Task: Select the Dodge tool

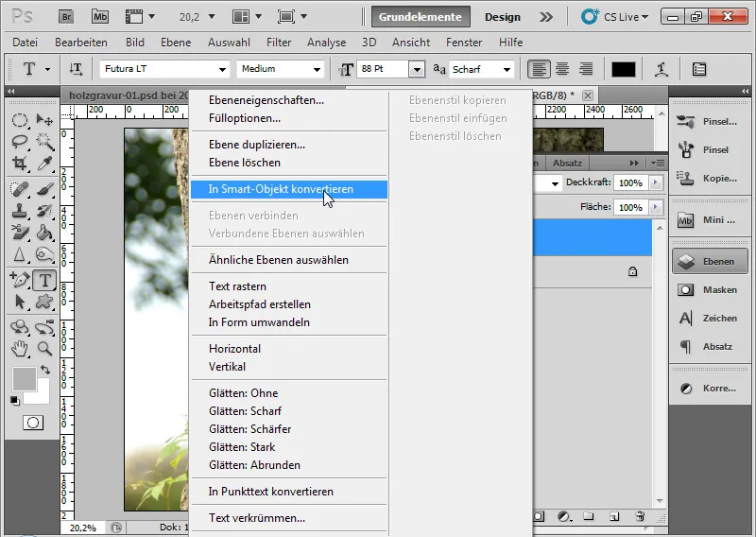Action: tap(44, 254)
